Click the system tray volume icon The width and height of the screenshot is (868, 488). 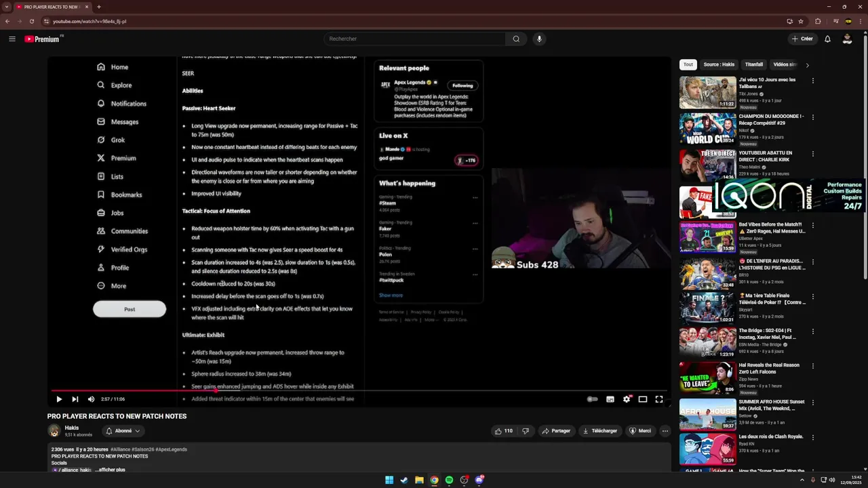pos(832,480)
